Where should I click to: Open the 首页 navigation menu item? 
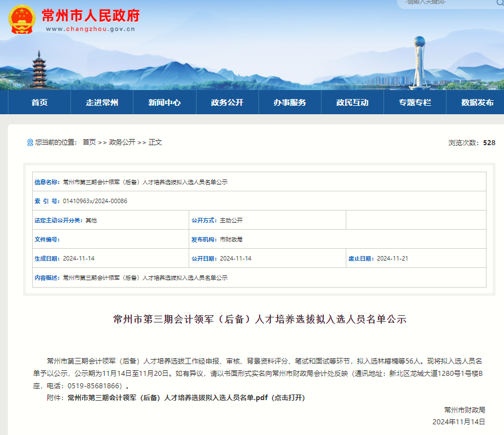[x=39, y=102]
